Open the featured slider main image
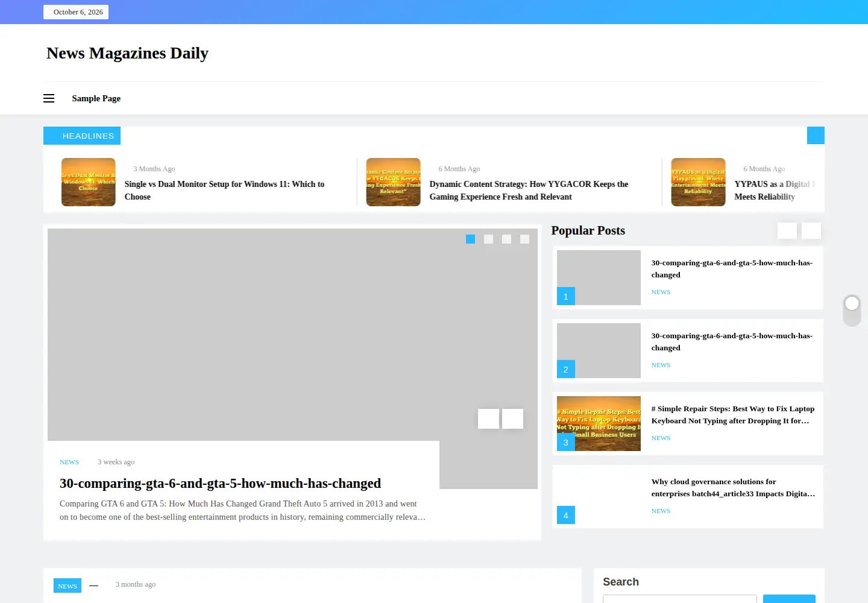 292,335
